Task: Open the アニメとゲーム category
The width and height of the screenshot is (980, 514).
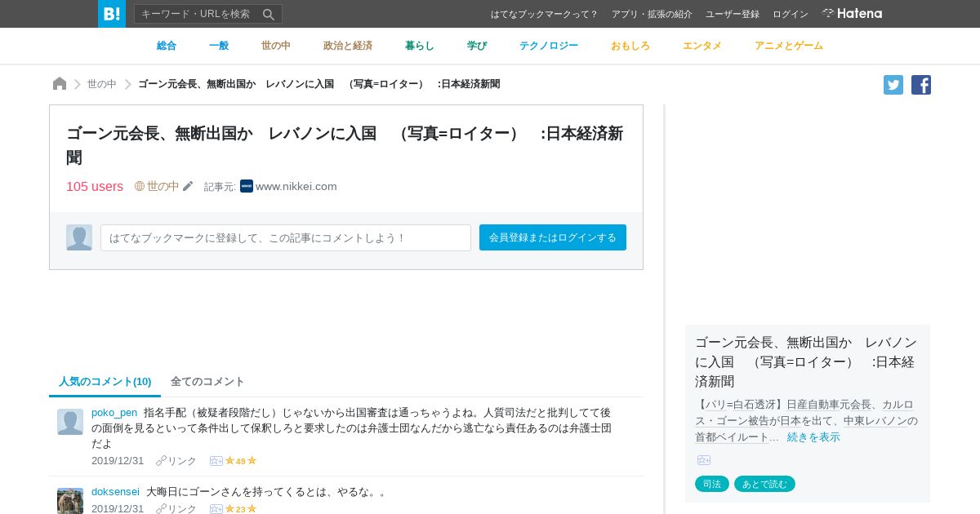Action: tap(789, 46)
